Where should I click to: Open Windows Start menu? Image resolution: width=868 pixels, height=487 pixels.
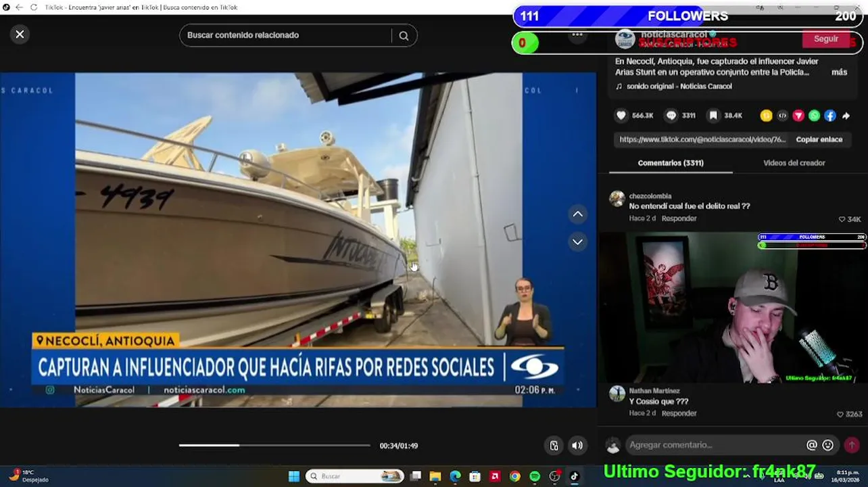point(294,476)
